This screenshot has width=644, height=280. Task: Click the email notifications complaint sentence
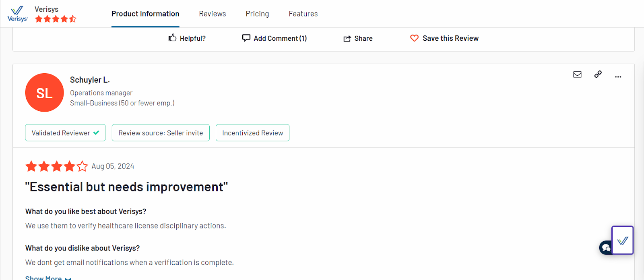coord(129,263)
